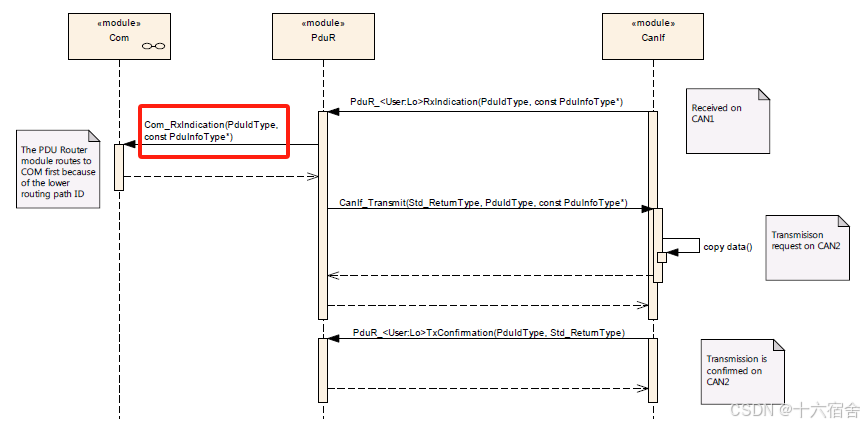Select the Com module box
Image resolution: width=864 pixels, height=425 pixels.
[x=119, y=36]
